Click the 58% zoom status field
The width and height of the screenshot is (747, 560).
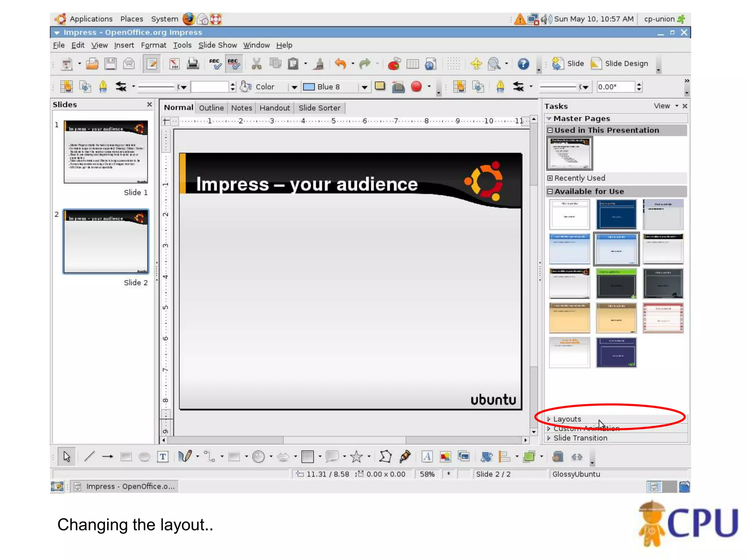pos(427,474)
